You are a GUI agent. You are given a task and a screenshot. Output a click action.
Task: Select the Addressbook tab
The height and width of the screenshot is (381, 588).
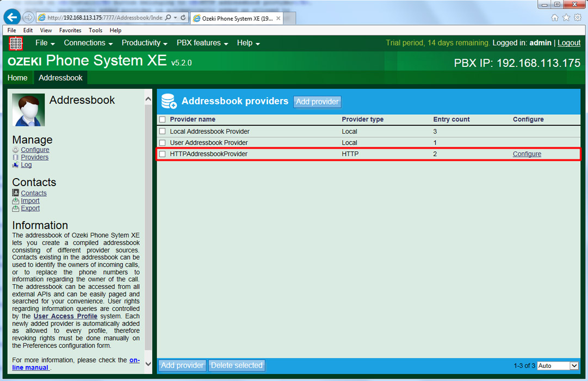coord(60,78)
